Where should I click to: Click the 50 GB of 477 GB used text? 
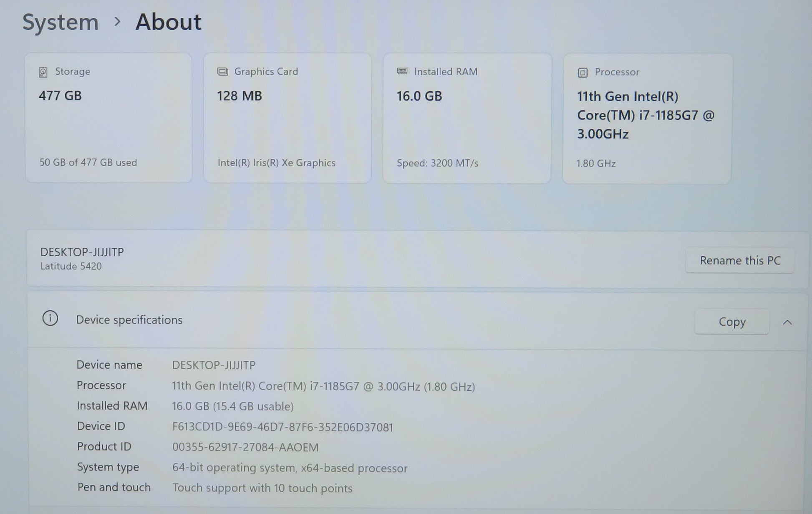tap(88, 162)
